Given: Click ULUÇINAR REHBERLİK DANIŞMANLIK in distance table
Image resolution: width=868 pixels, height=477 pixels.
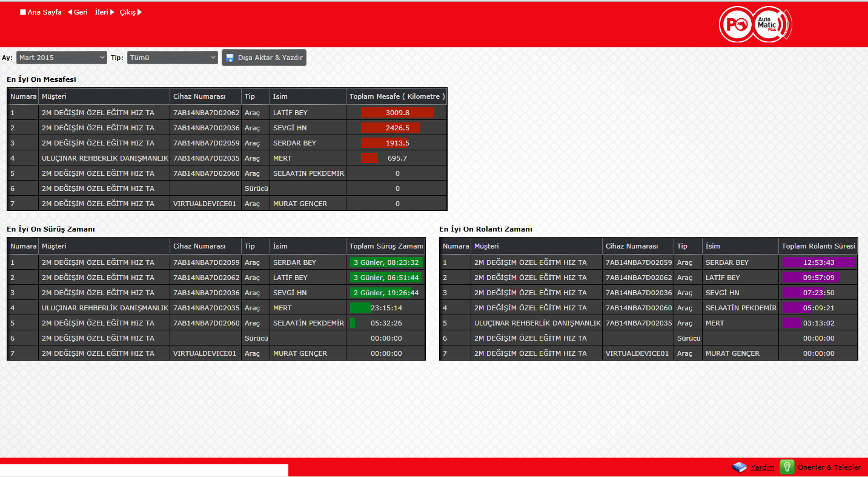Looking at the screenshot, I should point(105,158).
